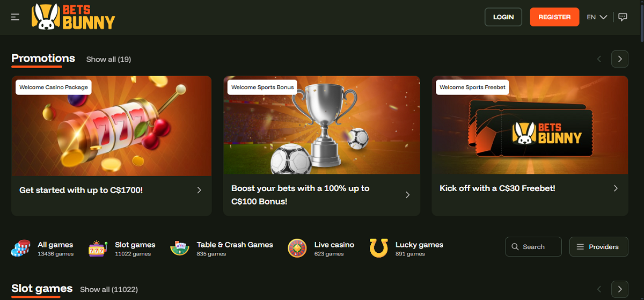Viewport: 644px width, 300px height.
Task: Open the Live casino roulette icon
Action: tap(297, 247)
